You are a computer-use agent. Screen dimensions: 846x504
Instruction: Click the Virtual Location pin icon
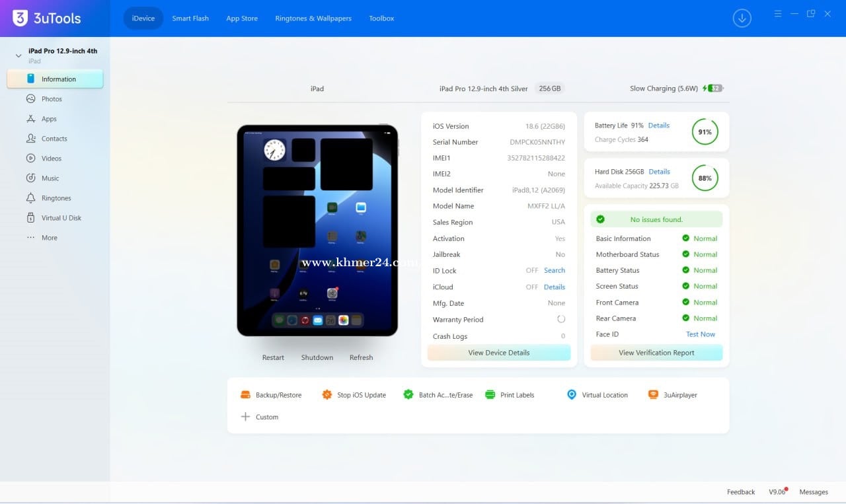pos(572,395)
